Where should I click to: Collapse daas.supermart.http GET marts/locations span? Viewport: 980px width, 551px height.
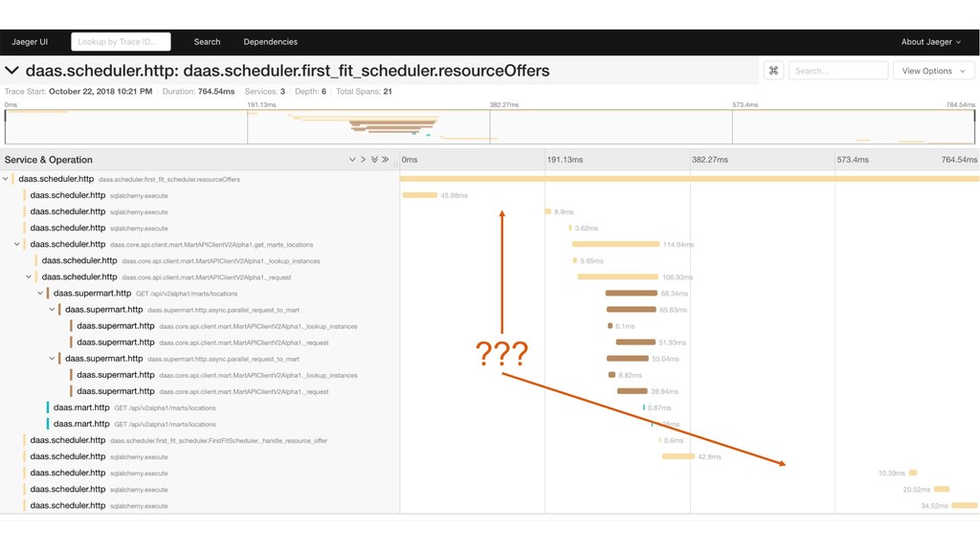[40, 293]
